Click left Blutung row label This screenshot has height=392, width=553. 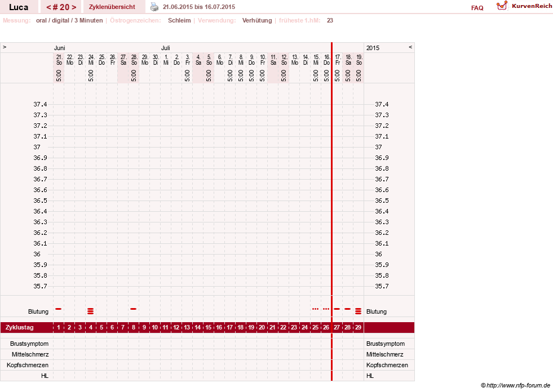click(x=38, y=311)
